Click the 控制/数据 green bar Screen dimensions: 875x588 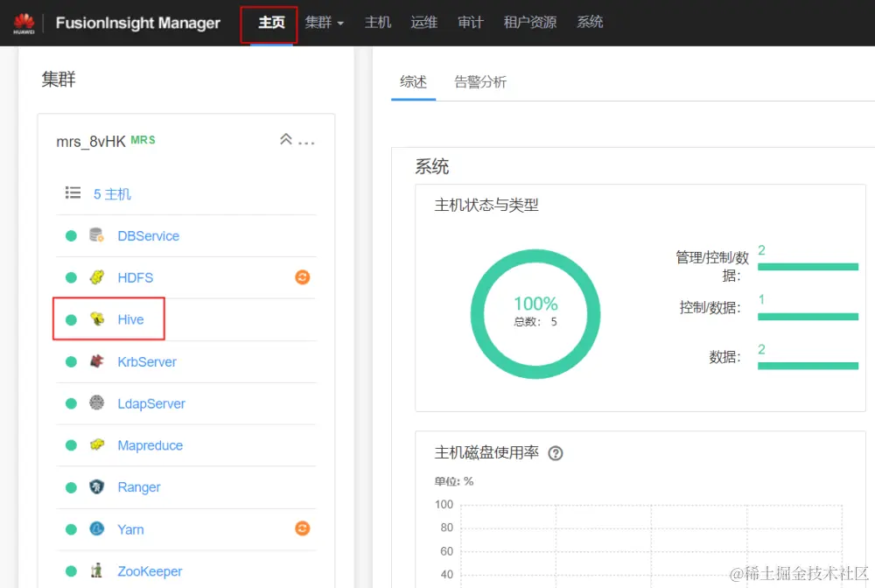point(808,317)
